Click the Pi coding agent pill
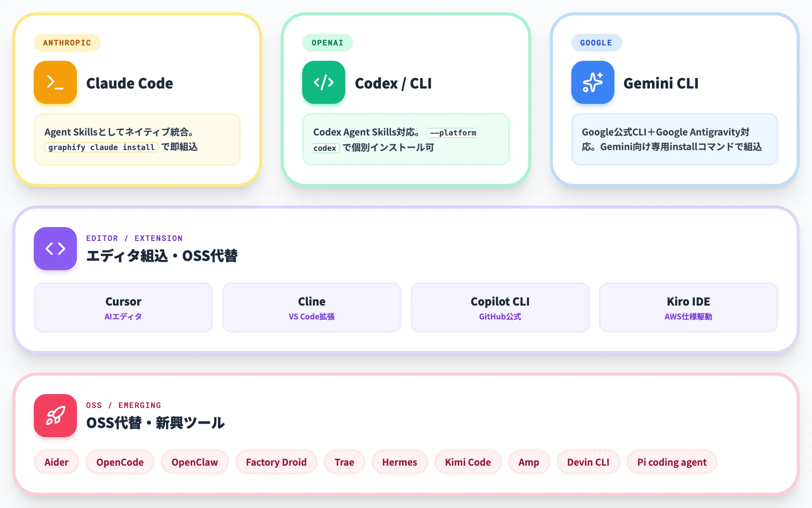This screenshot has width=812, height=508. (672, 462)
